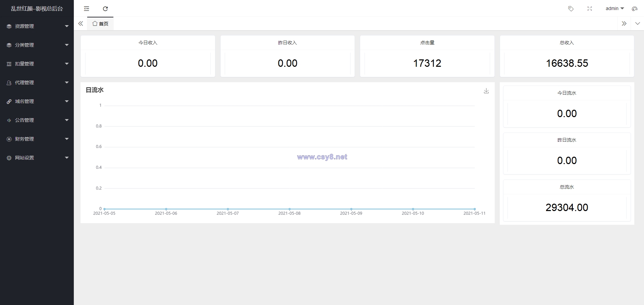644x305 pixels.
Task: Expand the 分类管理 sidebar menu
Action: 37,45
